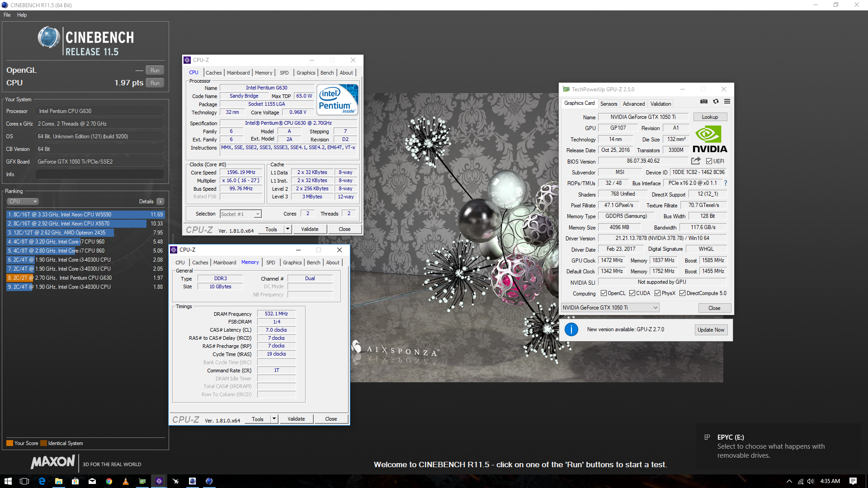The image size is (868, 488).
Task: Open Graphics tab in upper CPU-Z window
Action: [306, 73]
